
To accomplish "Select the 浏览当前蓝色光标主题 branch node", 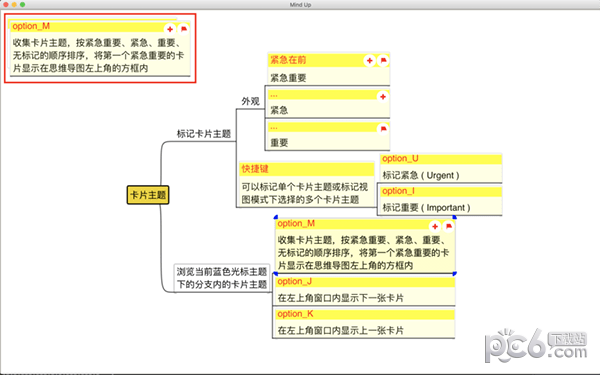I will click(x=222, y=278).
